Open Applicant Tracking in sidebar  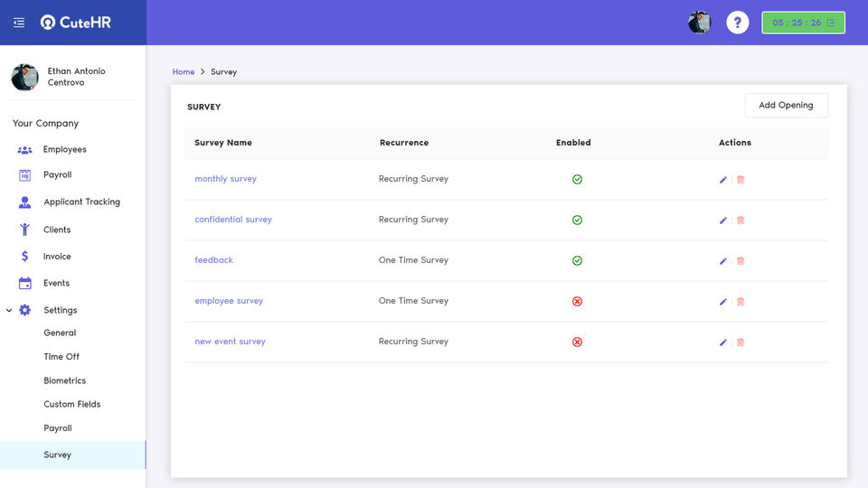pyautogui.click(x=81, y=202)
